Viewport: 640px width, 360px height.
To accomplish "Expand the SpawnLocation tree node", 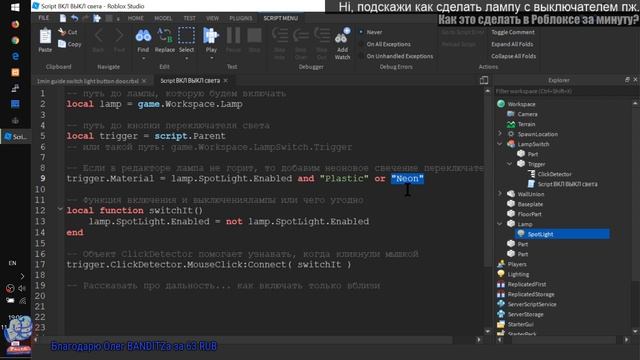I will coord(500,133).
